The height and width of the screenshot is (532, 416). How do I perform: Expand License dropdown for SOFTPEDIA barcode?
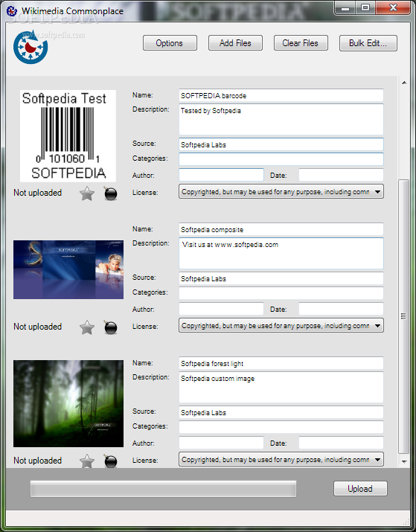click(377, 192)
